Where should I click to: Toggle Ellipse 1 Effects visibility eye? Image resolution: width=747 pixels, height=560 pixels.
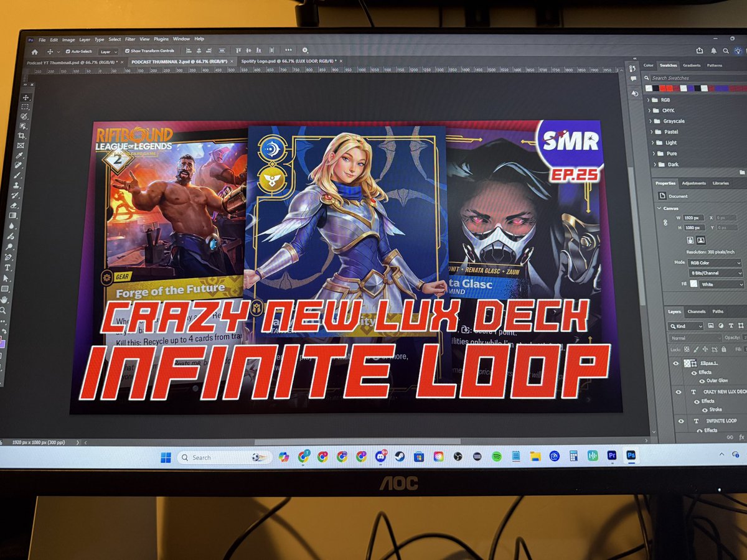coord(694,373)
